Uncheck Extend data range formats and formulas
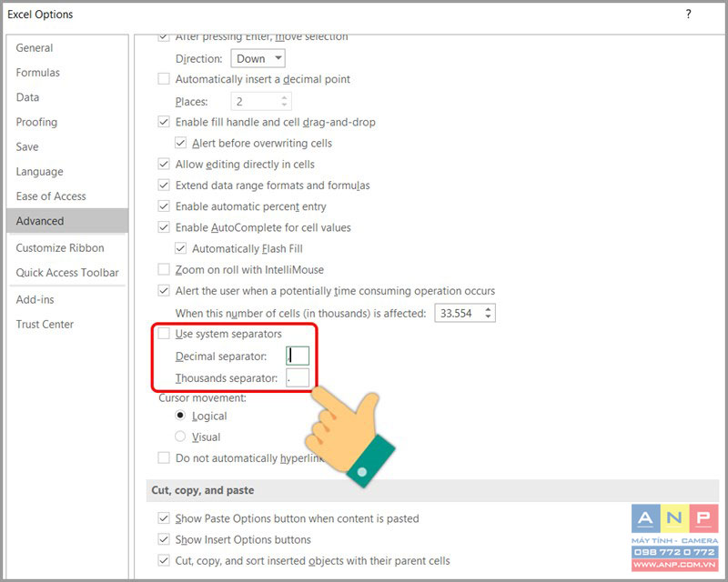Screen dimensions: 728x582 pyautogui.click(x=164, y=186)
